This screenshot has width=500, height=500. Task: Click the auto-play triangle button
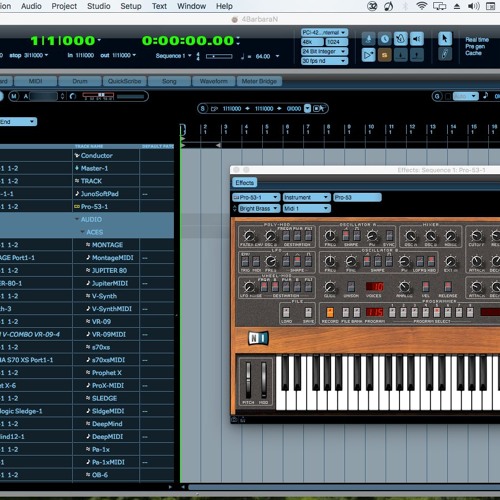[x=368, y=55]
